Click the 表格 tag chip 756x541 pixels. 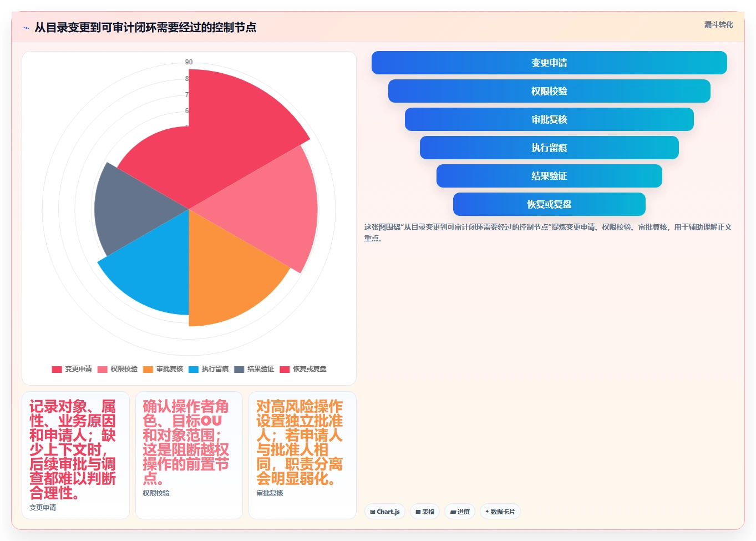(x=425, y=512)
